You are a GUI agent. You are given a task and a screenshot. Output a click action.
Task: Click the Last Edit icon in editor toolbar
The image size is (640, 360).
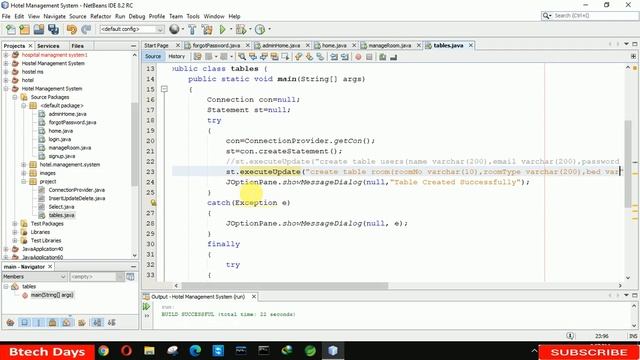(x=198, y=57)
